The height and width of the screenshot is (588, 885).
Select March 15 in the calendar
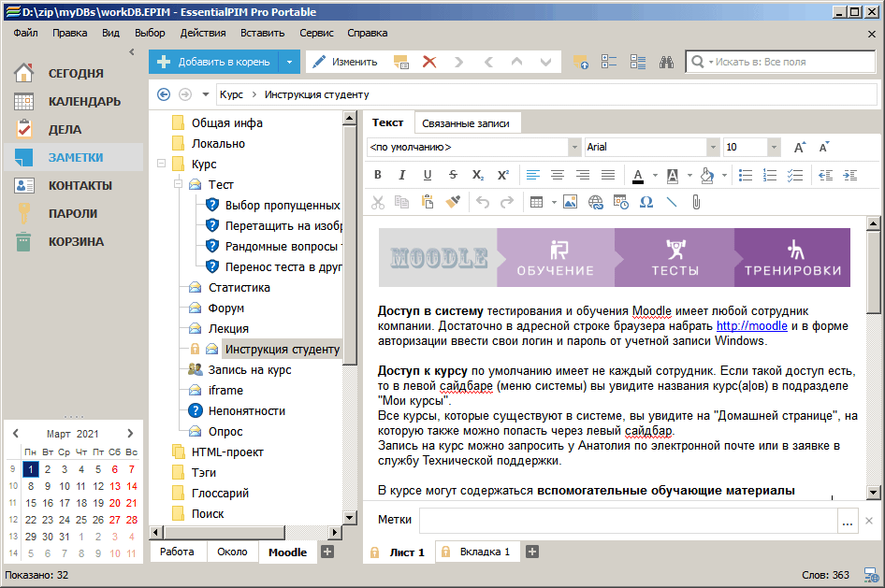pos(31,503)
